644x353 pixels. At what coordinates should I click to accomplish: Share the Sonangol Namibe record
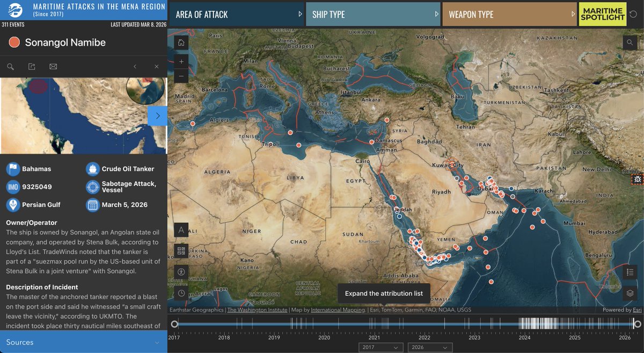pos(32,66)
